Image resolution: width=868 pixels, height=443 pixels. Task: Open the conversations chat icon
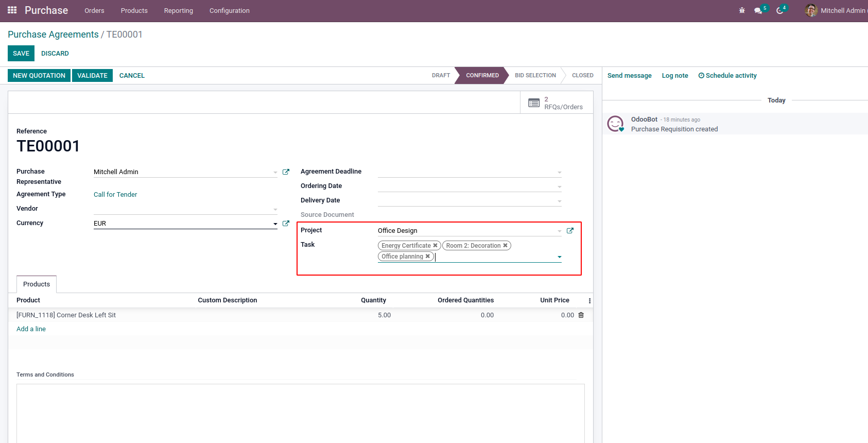[x=758, y=10]
